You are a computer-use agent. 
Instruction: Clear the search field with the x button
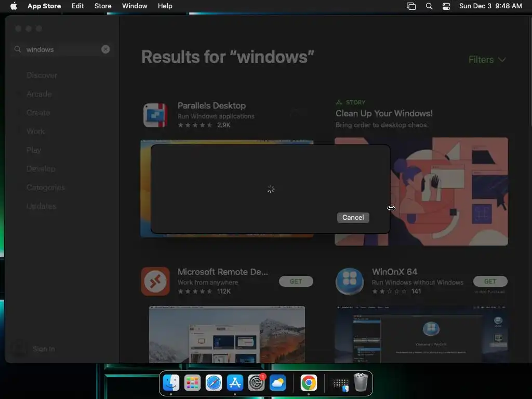(105, 49)
